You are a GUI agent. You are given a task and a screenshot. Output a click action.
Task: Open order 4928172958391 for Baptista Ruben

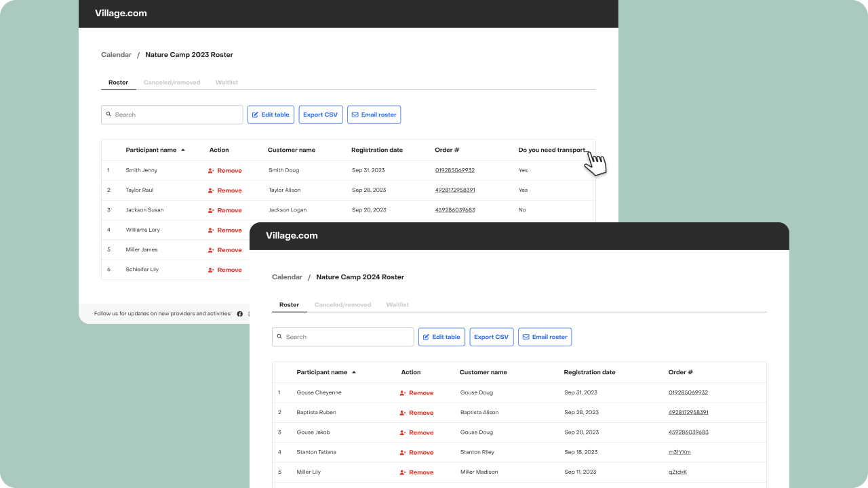click(688, 412)
